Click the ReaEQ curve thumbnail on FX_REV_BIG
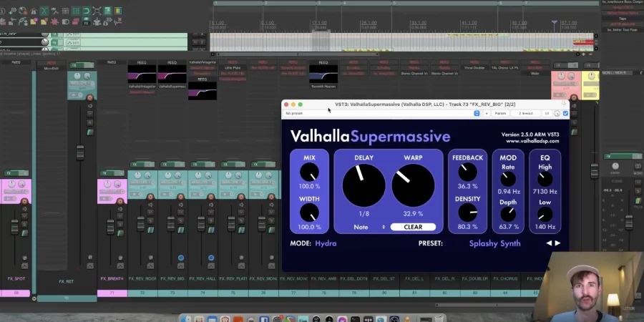The width and height of the screenshot is (644, 322). pyautogui.click(x=172, y=74)
